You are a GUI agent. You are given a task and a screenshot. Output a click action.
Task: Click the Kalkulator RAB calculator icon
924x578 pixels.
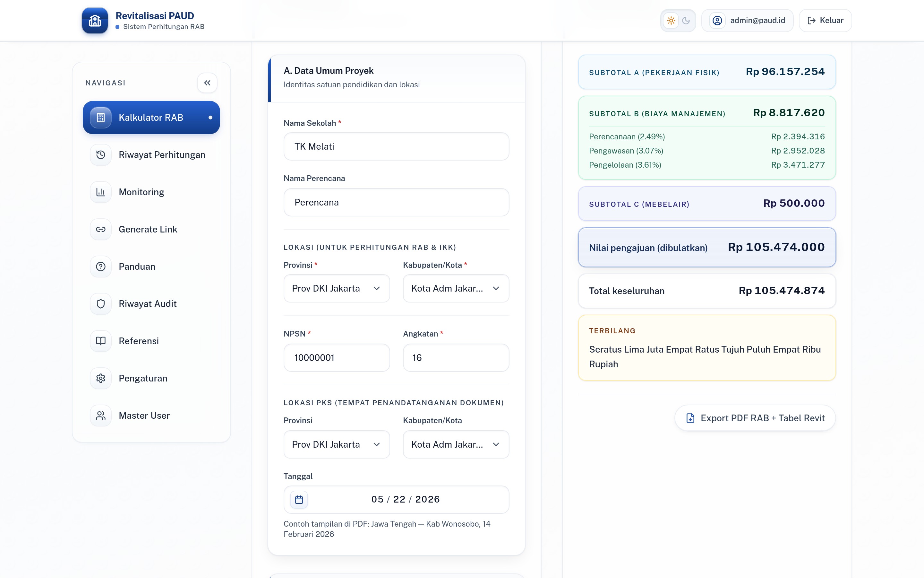[100, 117]
